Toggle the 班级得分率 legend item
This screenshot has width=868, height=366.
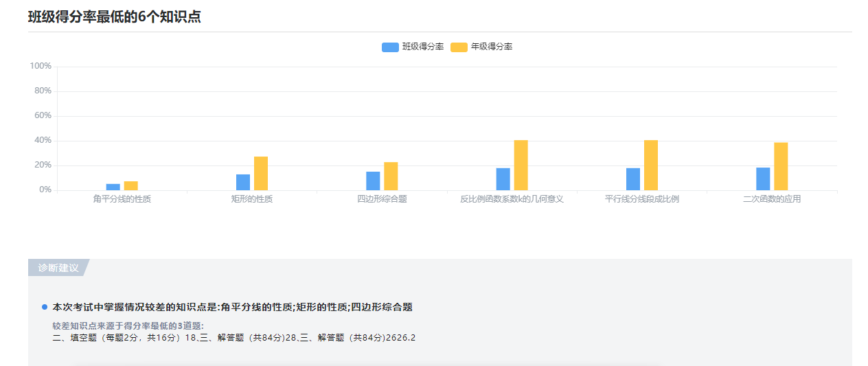tap(413, 47)
